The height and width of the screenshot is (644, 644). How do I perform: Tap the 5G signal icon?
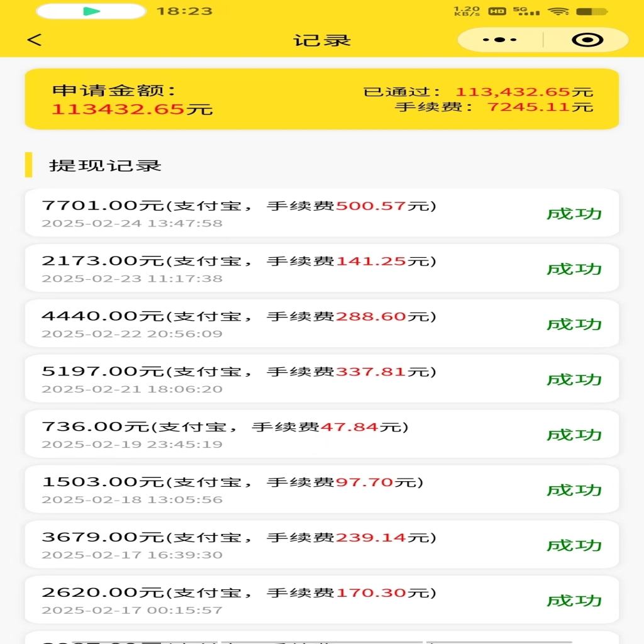[526, 11]
